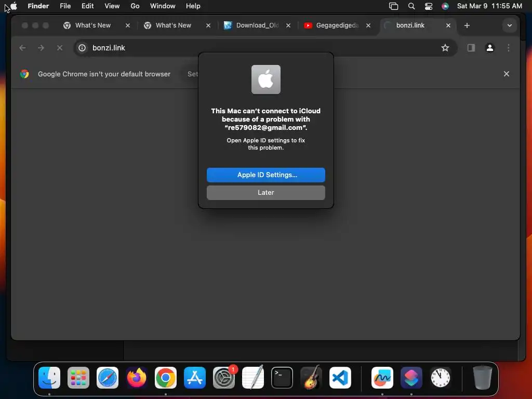The height and width of the screenshot is (399, 532).
Task: Activate Siri from the menu bar
Action: [x=445, y=6]
